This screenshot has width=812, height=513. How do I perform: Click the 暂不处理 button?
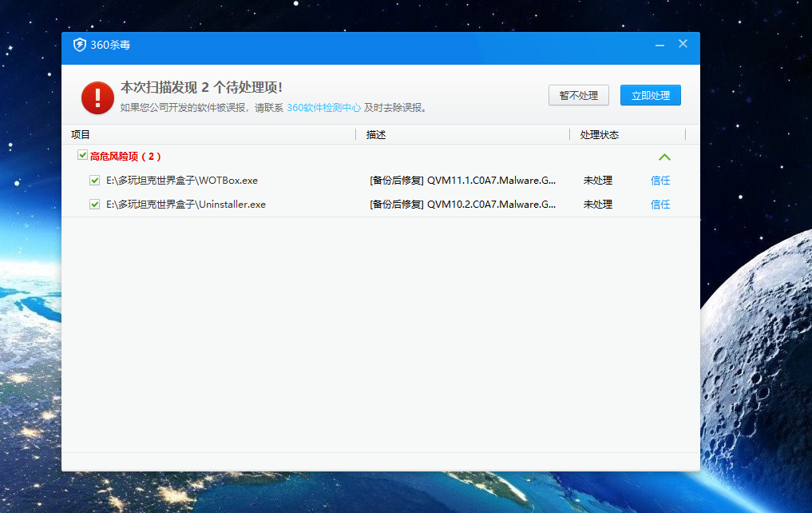(x=578, y=95)
